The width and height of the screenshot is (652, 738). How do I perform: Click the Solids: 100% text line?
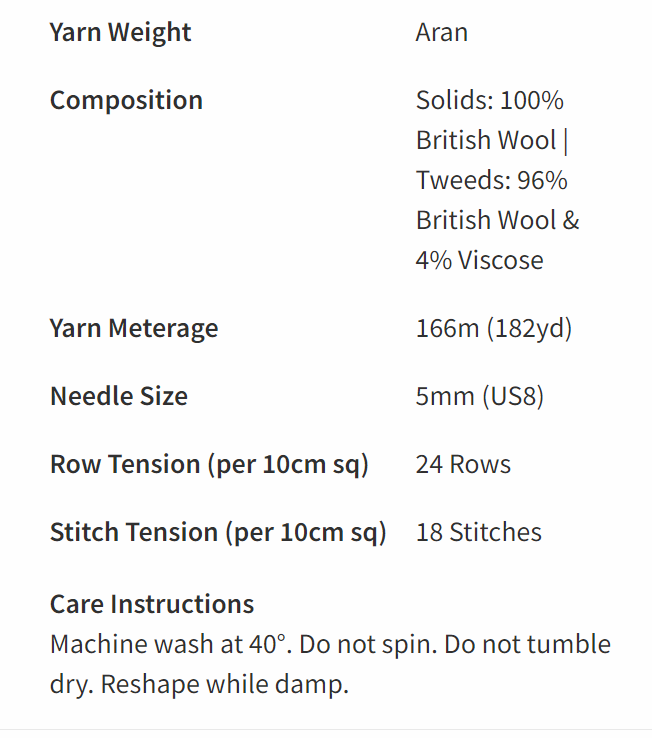[x=490, y=100]
